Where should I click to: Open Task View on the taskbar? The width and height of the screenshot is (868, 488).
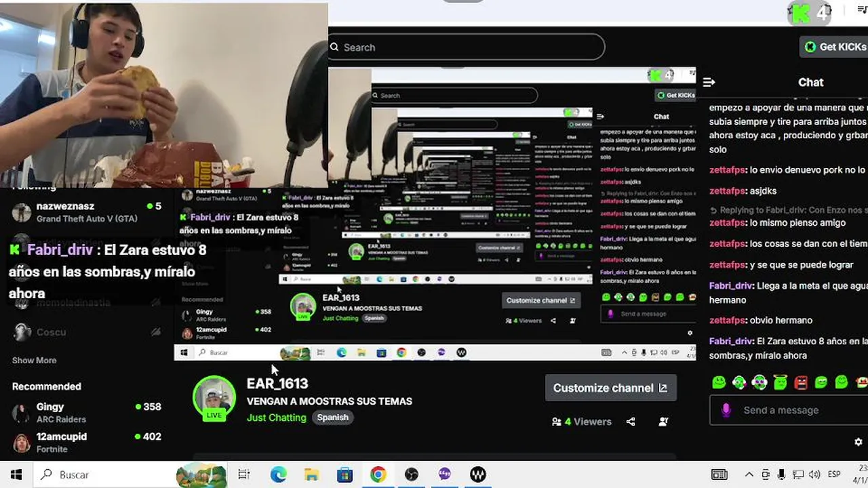click(244, 474)
